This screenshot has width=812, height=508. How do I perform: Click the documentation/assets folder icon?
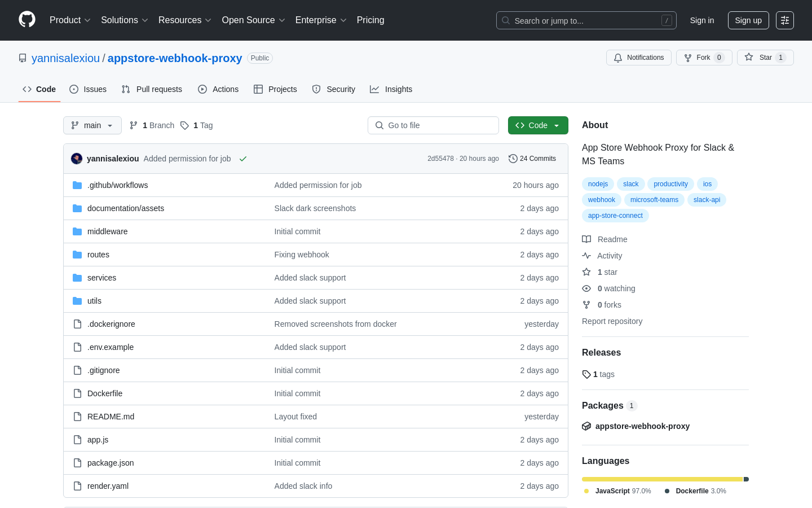tap(77, 208)
